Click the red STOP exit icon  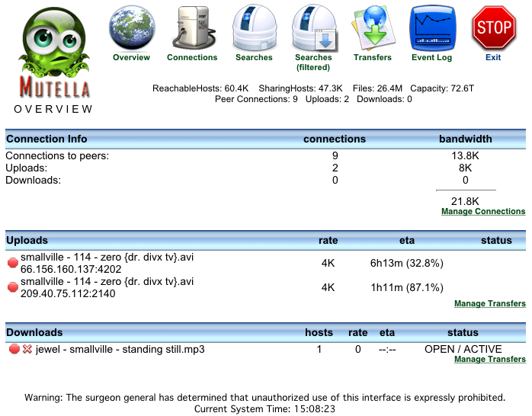[x=493, y=27]
